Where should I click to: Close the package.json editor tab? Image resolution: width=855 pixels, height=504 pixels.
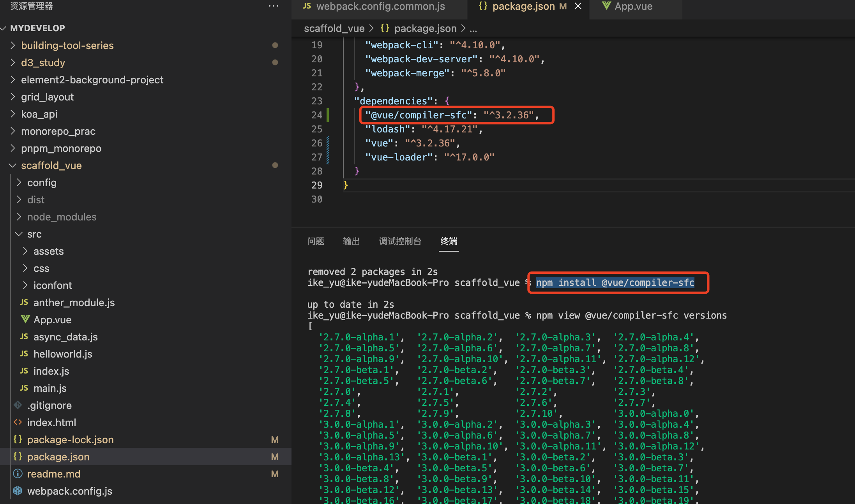click(578, 6)
